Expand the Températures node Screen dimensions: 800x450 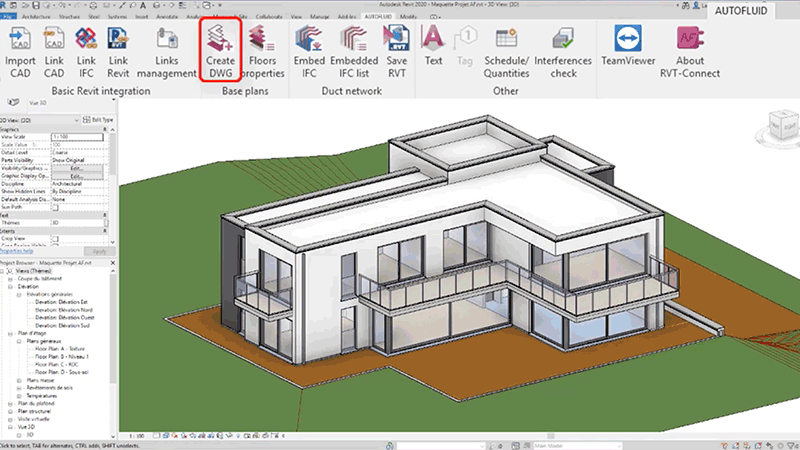point(19,396)
